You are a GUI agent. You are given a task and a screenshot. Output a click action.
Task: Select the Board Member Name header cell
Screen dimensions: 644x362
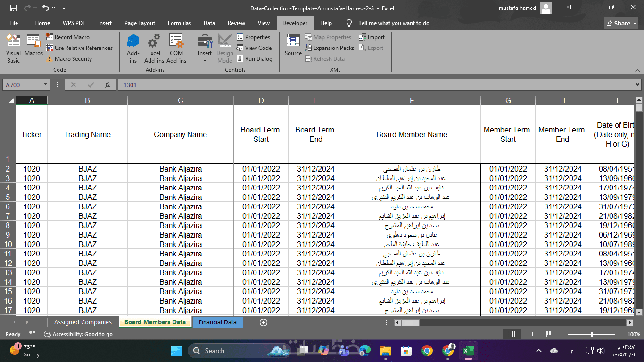pyautogui.click(x=412, y=134)
